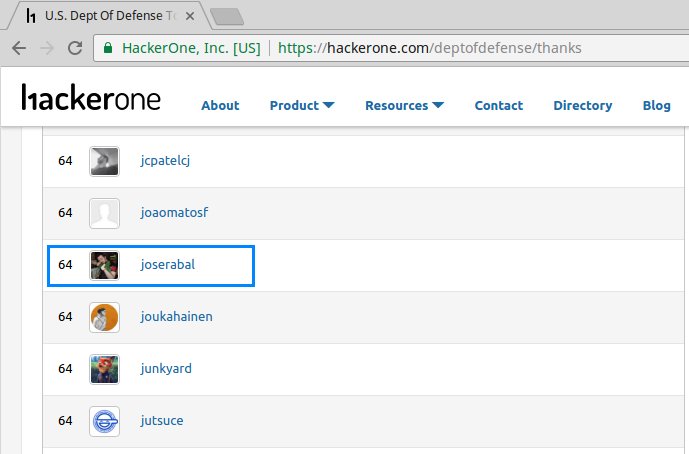689x454 pixels.
Task: Open joserabal's profile link
Action: click(168, 265)
